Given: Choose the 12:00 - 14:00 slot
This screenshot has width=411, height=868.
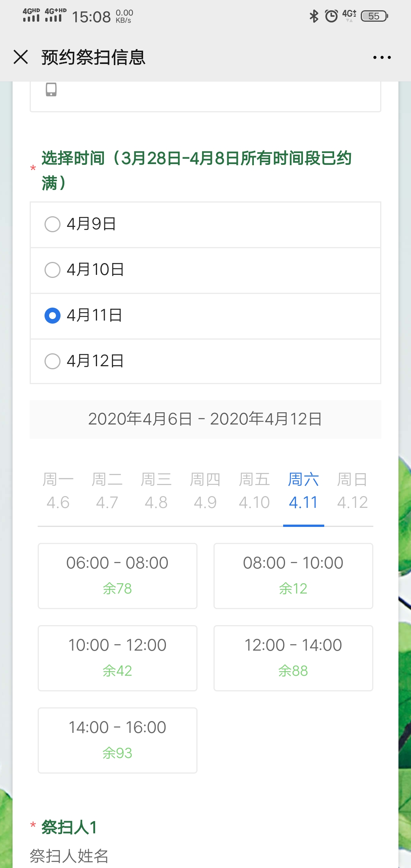Looking at the screenshot, I should [x=293, y=658].
